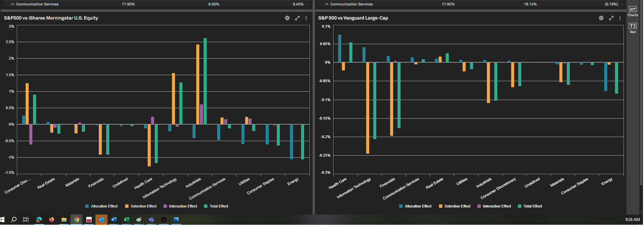This screenshot has height=227, width=644.
Task: Click the Industrials Total Effect bar in left chart
Action: point(205,81)
